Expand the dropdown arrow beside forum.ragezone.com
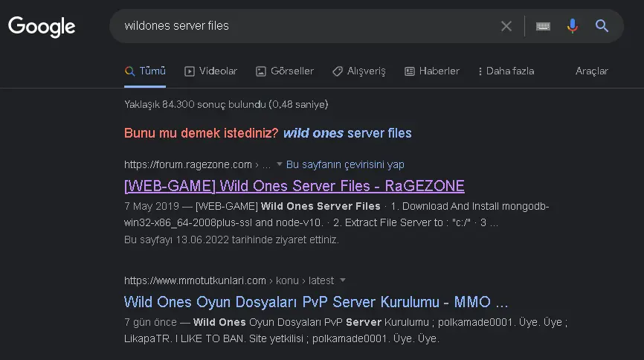The image size is (644, 360). (x=280, y=164)
